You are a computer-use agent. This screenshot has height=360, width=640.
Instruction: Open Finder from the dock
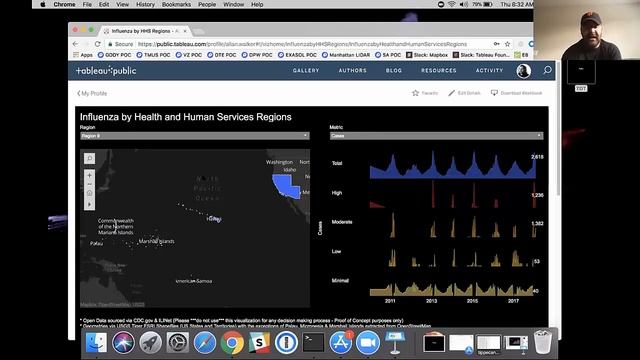pos(96,342)
